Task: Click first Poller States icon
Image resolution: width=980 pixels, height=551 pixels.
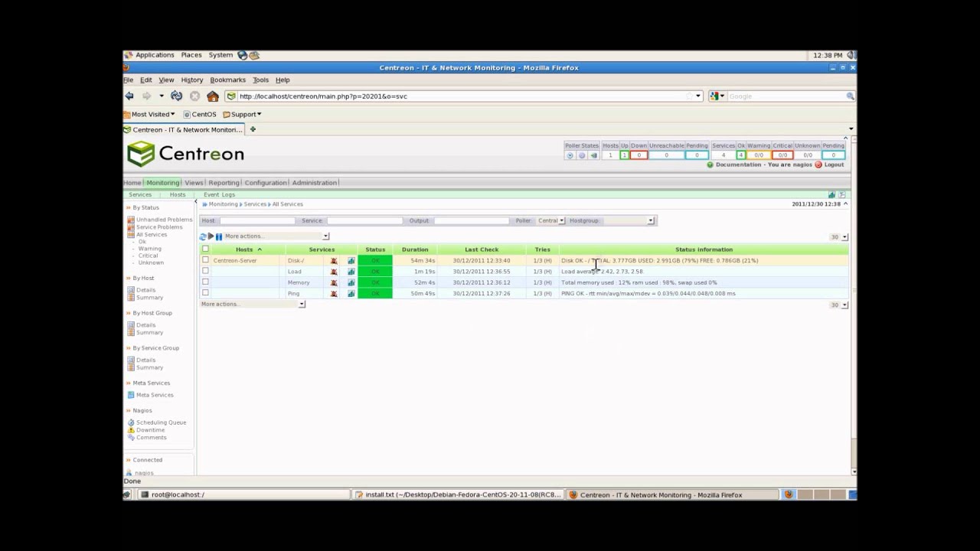Action: coord(570,155)
